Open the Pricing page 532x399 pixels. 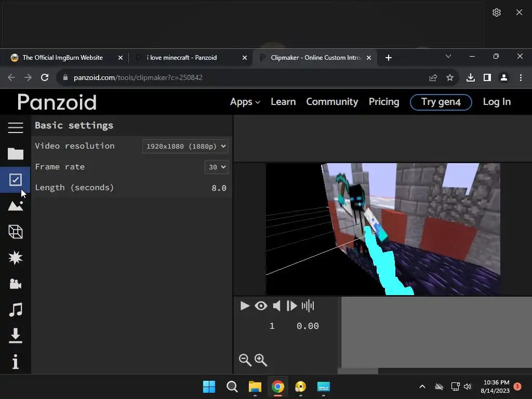click(x=384, y=102)
